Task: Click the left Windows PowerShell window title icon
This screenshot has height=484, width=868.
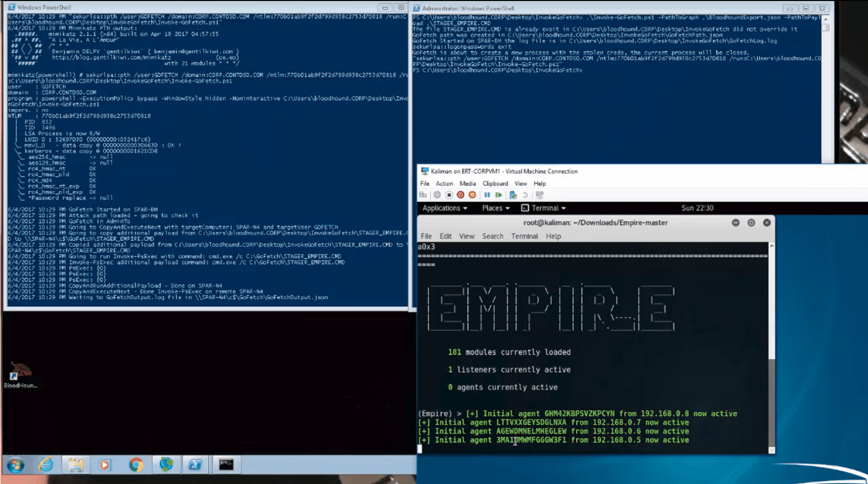Action: [x=12, y=8]
